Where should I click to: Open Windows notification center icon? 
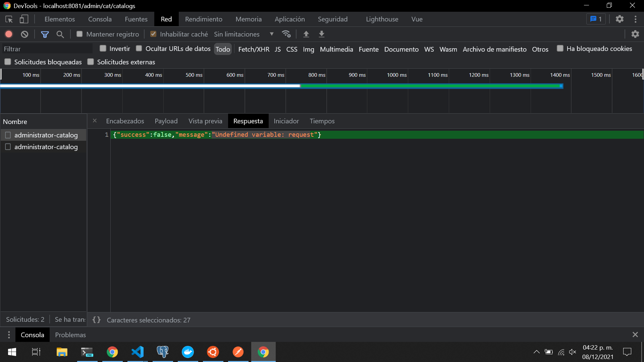[x=627, y=352]
